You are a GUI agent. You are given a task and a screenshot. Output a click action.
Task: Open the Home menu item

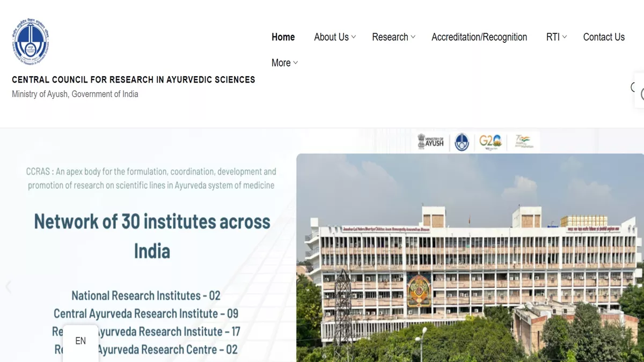tap(283, 37)
